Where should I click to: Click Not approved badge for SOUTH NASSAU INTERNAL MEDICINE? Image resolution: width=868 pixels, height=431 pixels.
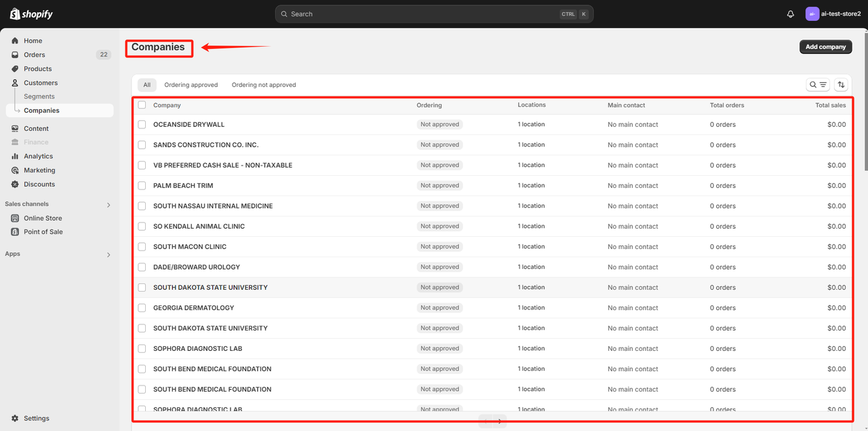(x=439, y=206)
